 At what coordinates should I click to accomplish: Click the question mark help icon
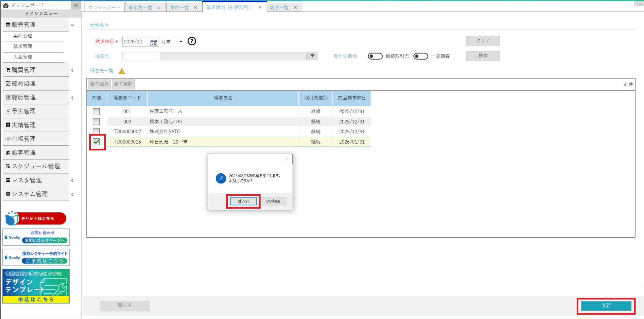tap(192, 41)
